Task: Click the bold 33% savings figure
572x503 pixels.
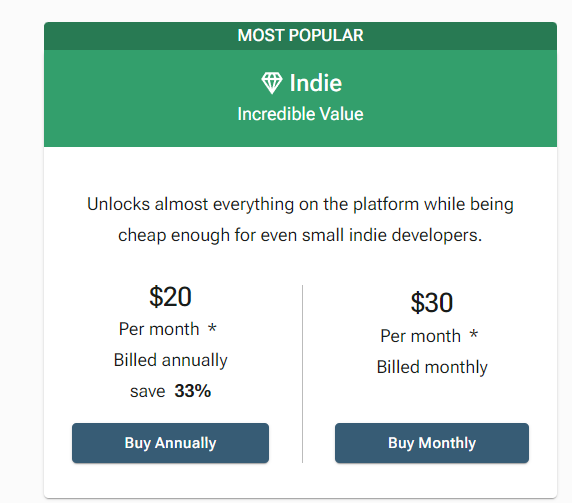Action: [193, 391]
